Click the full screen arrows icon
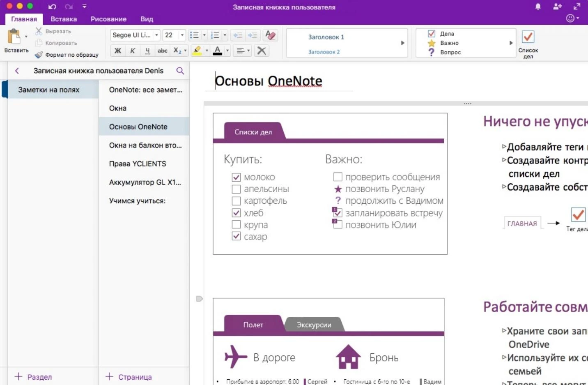 (577, 7)
